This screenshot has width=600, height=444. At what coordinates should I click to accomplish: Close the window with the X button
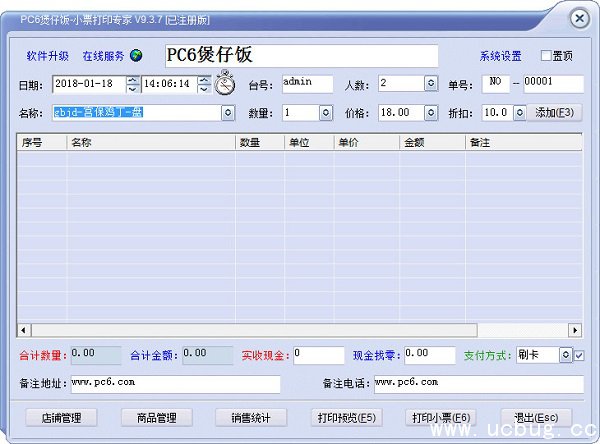coord(578,18)
